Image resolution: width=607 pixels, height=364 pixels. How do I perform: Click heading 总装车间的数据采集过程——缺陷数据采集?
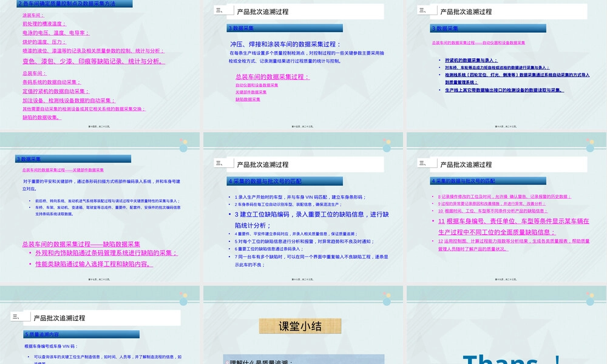tap(81, 244)
